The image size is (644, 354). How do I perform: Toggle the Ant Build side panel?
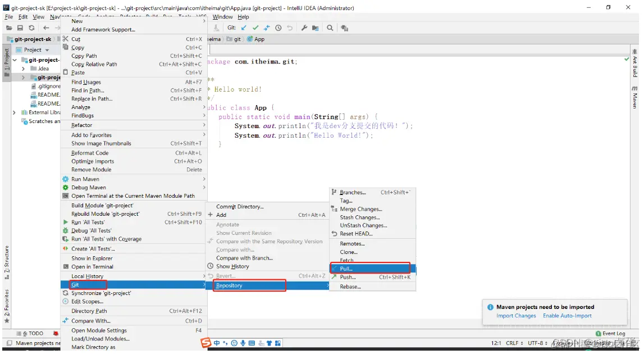pos(635,63)
